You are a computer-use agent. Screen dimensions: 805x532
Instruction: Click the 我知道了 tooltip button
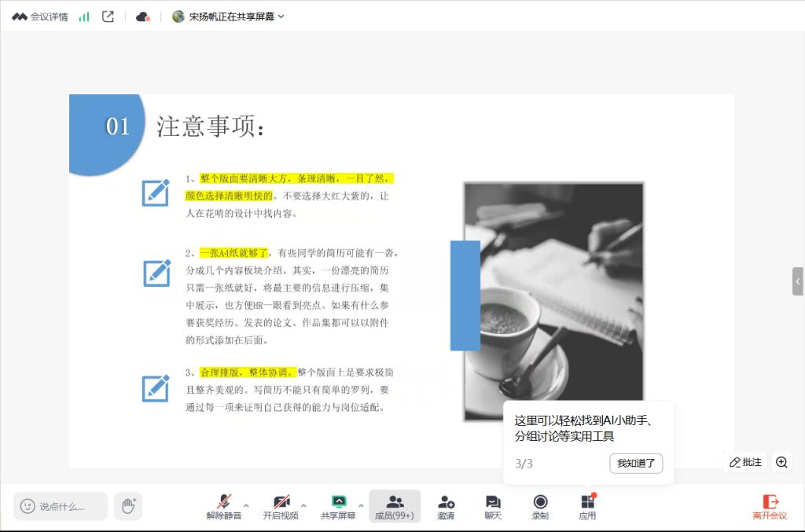636,464
